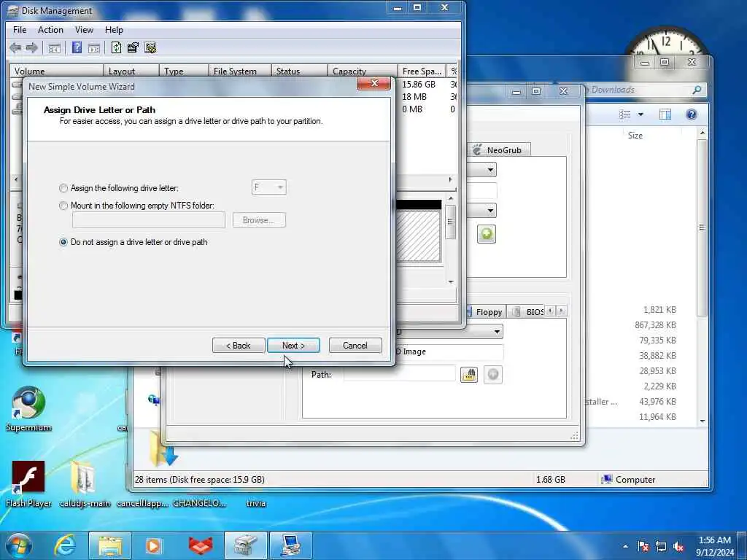Open dropdown below Floppy tab in EasyBCD
This screenshot has width=747, height=560.
[x=497, y=332]
